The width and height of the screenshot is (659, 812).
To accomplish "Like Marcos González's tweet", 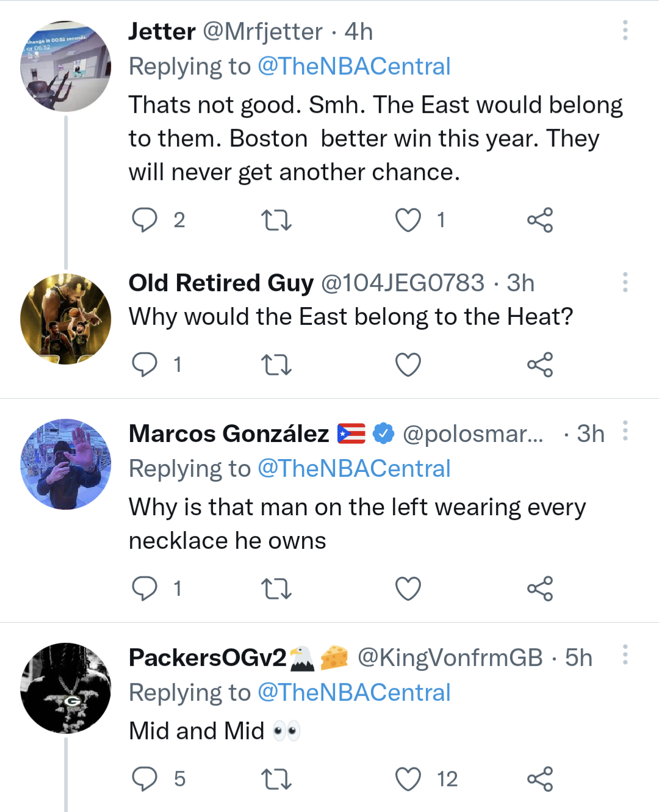I will point(408,589).
